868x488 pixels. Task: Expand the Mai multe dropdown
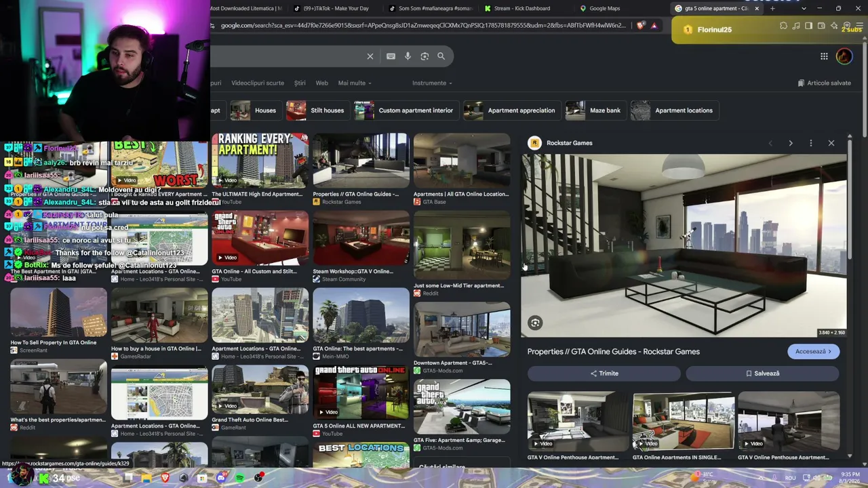click(355, 83)
